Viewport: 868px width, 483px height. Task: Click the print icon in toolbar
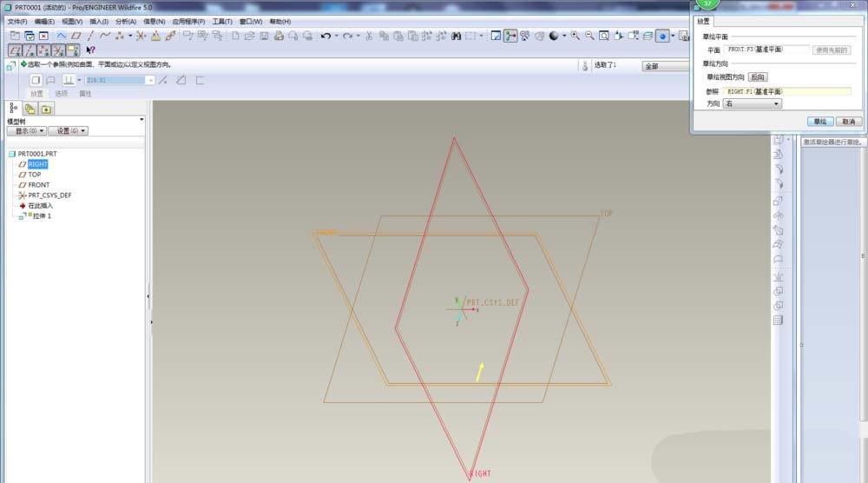coord(279,36)
